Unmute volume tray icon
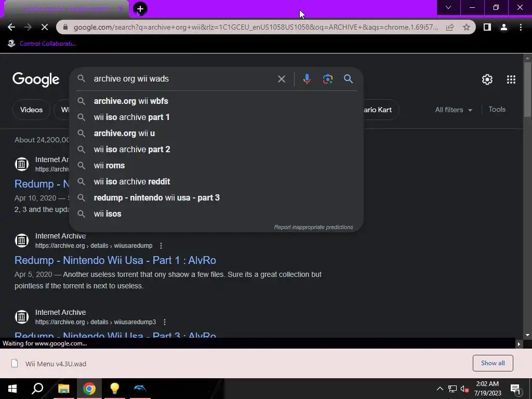 [x=464, y=389]
